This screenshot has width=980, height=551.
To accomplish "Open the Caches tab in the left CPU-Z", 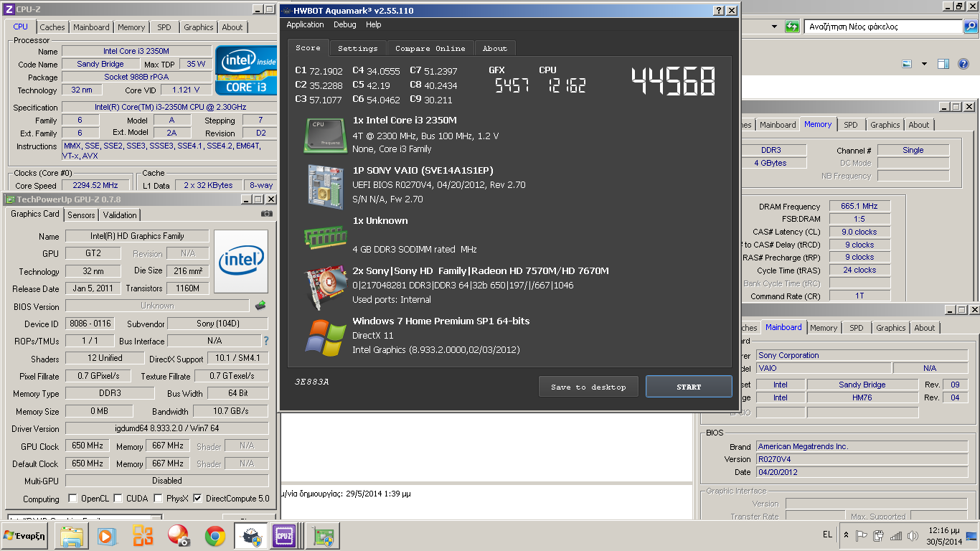I will point(52,27).
